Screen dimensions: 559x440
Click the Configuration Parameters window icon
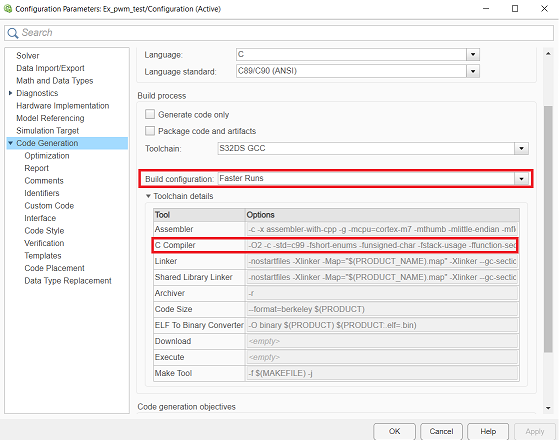coord(8,8)
